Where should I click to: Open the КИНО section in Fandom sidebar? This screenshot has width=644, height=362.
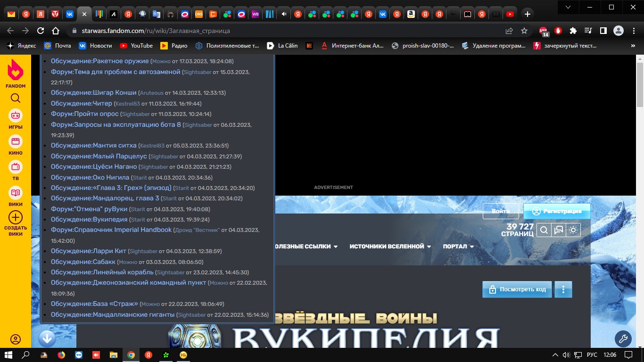click(x=16, y=145)
